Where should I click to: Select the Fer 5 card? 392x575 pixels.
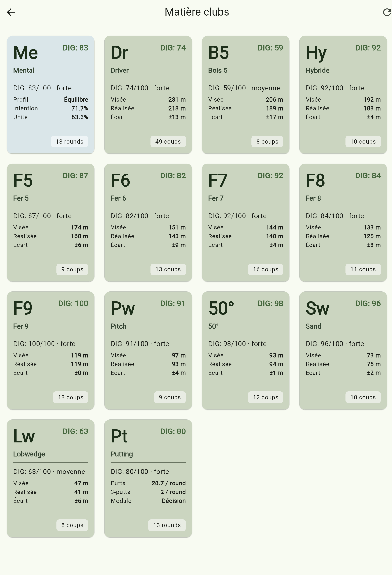(51, 223)
